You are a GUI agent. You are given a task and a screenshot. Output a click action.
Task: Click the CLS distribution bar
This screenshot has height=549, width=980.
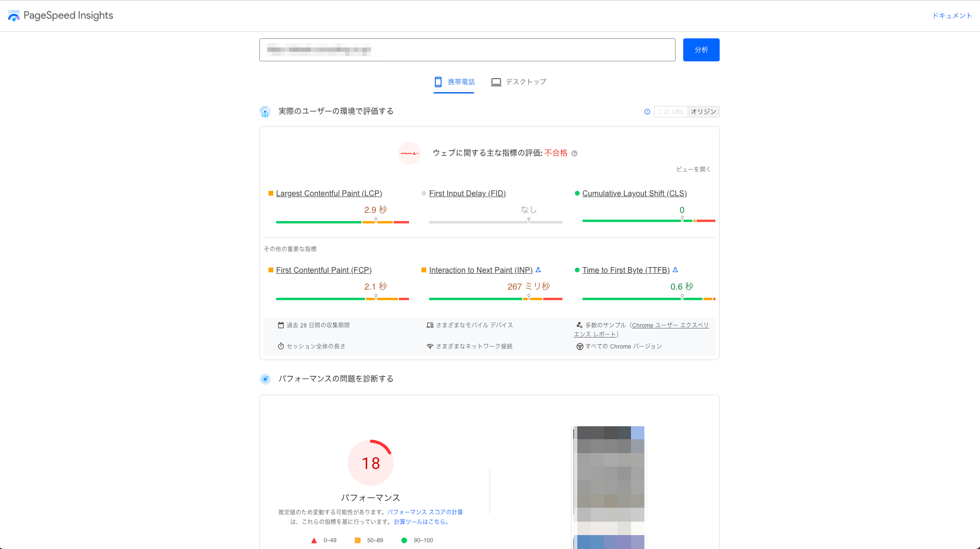(x=649, y=221)
